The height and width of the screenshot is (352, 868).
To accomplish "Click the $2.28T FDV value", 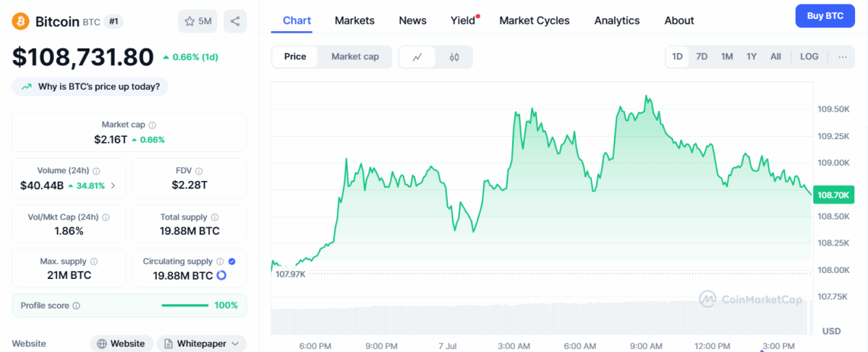I will coord(190,185).
